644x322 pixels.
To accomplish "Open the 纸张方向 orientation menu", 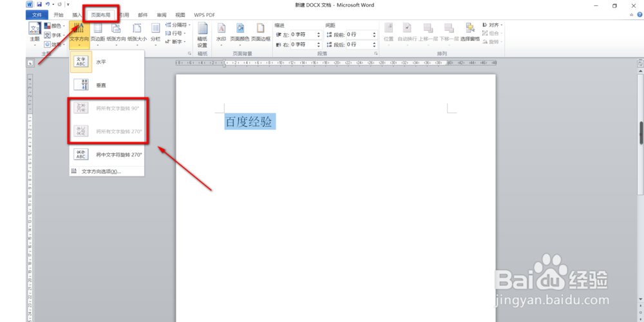I will (x=116, y=35).
